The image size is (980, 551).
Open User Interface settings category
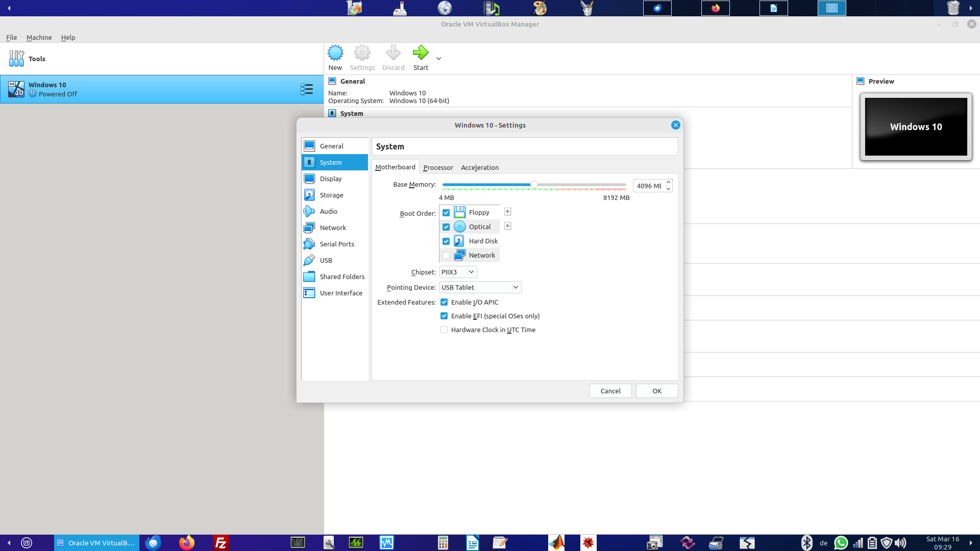(335, 293)
